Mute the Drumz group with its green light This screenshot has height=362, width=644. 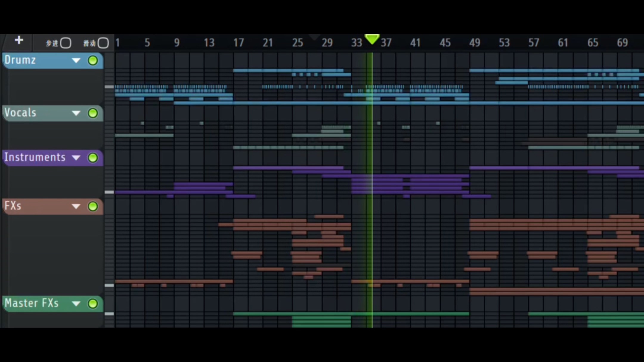[93, 60]
